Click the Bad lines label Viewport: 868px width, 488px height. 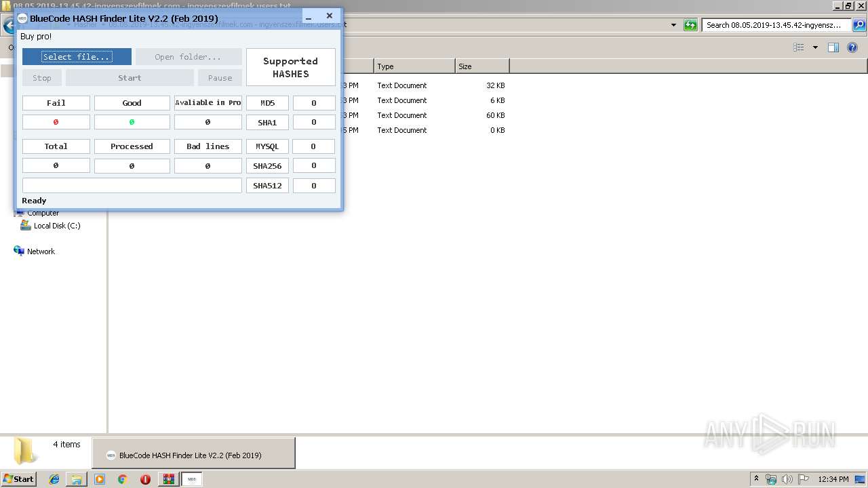click(208, 146)
